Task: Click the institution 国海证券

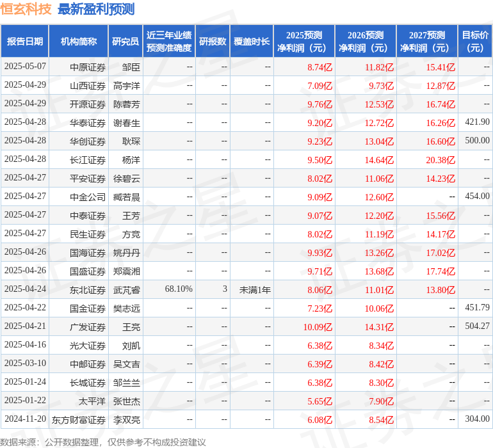Action: click(88, 253)
